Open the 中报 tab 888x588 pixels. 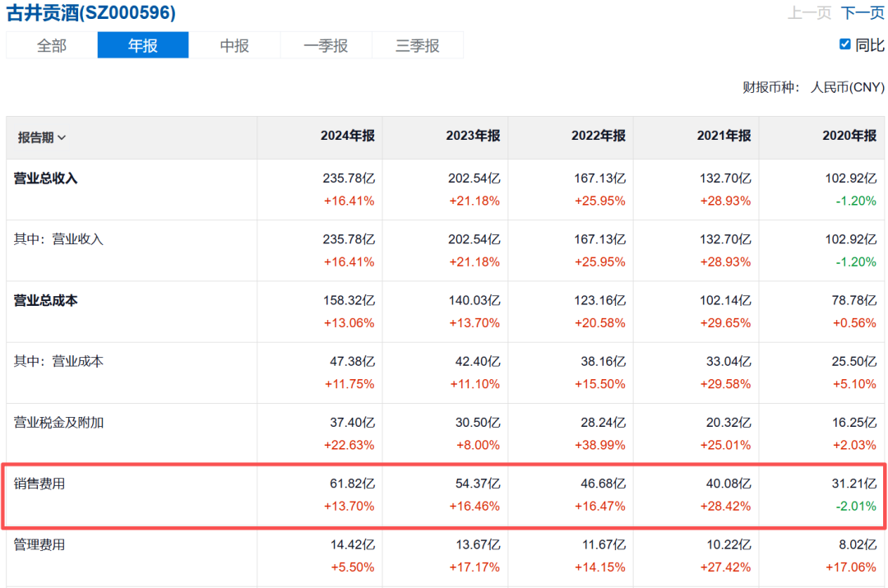[234, 46]
